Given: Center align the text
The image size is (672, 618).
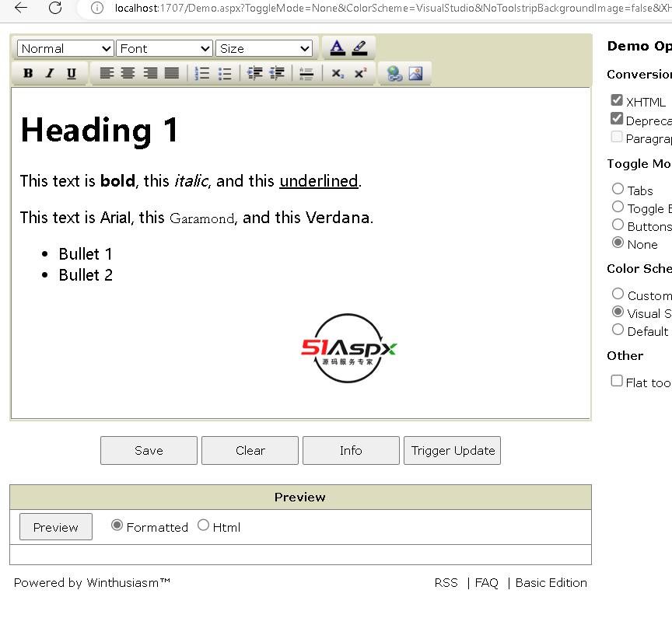Looking at the screenshot, I should click(x=128, y=74).
